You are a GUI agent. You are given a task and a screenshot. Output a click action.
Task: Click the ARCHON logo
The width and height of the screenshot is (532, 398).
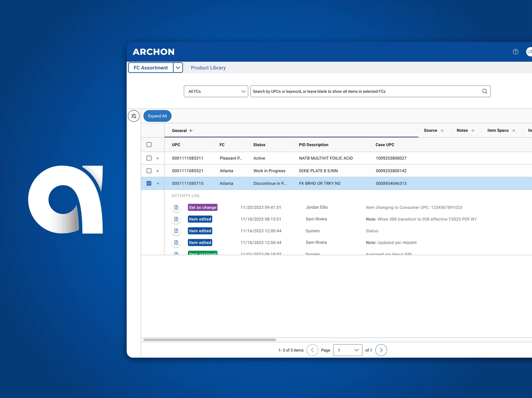click(153, 52)
